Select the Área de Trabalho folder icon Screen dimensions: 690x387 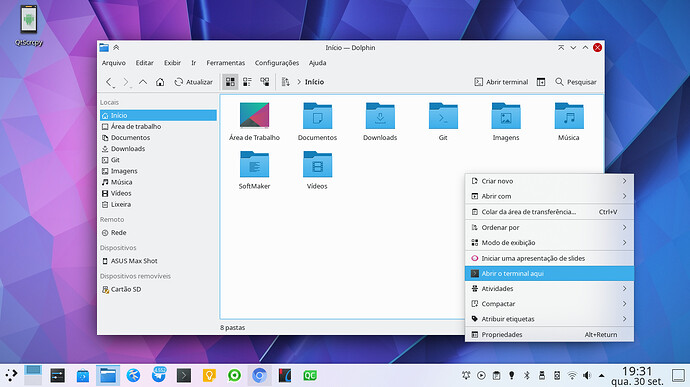254,115
